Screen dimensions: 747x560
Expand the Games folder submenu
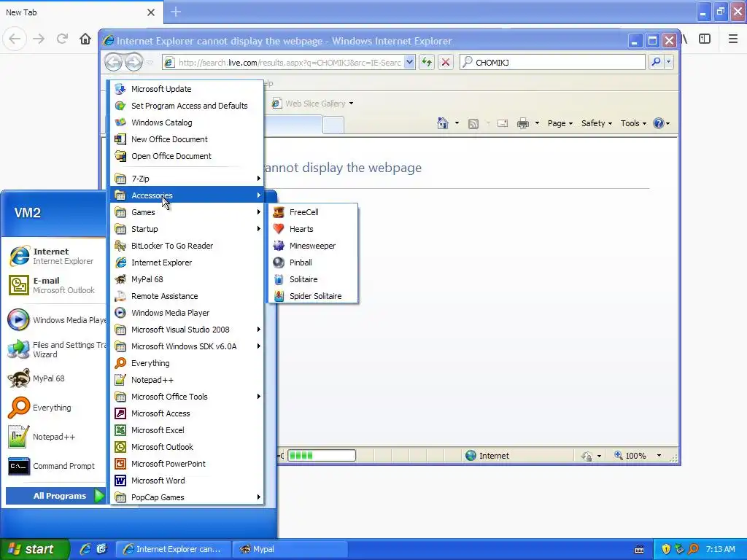(x=187, y=212)
